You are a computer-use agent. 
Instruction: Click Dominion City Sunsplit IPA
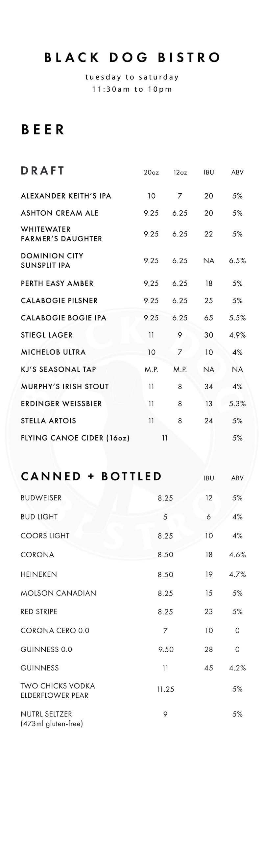coord(52,260)
